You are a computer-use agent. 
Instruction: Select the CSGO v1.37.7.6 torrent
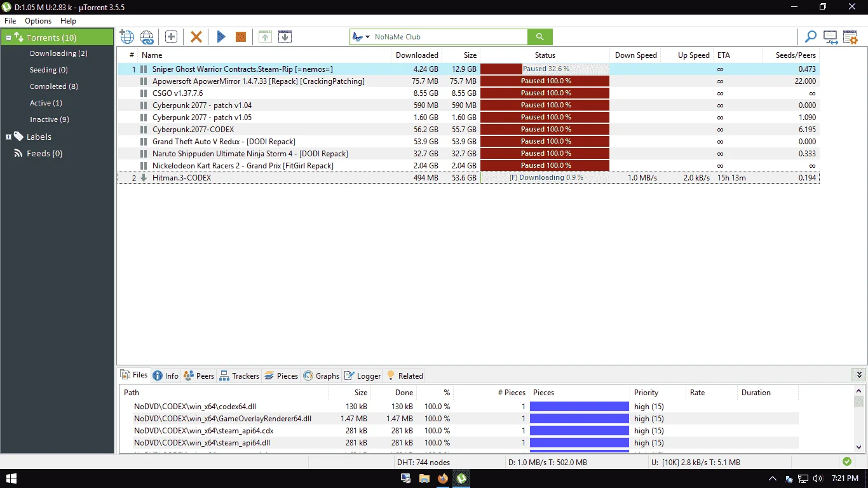[x=468, y=93]
